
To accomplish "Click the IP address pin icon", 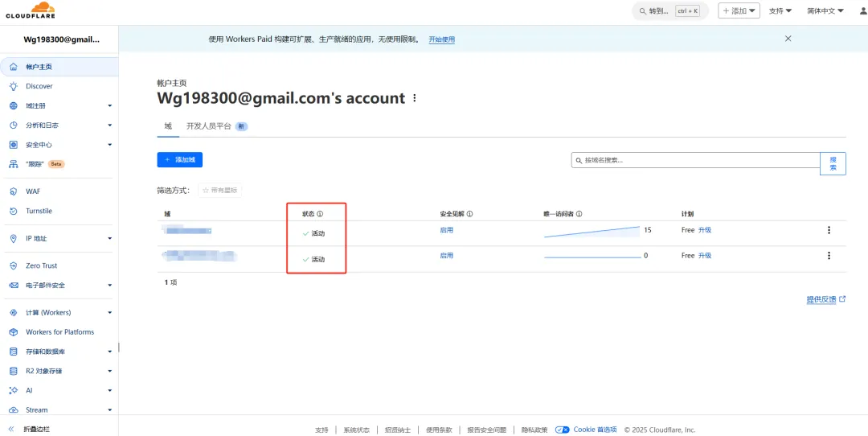I will (14, 238).
